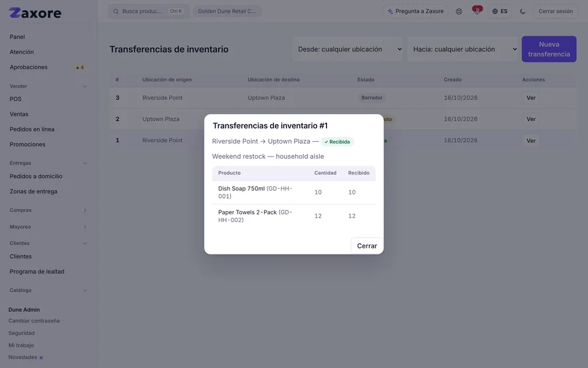Click the Borrador status badge in row 3
Viewport: 588px width, 368px height.
click(372, 98)
